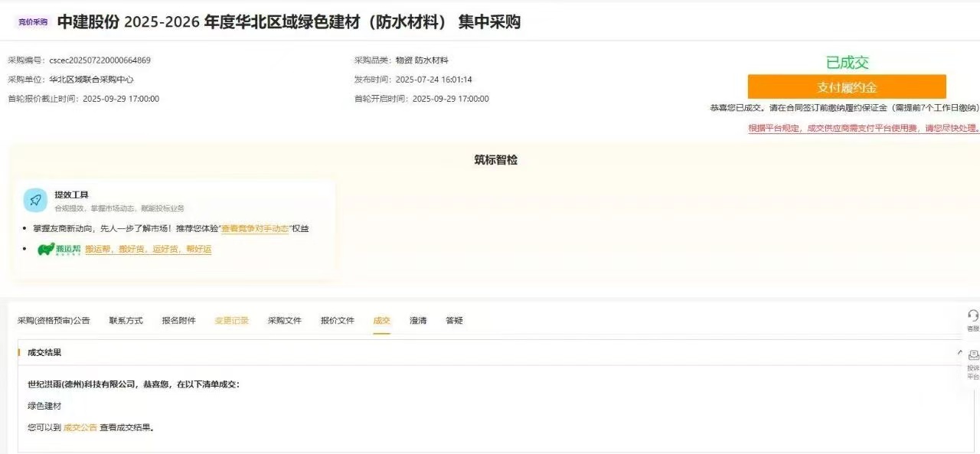Follow the 成交公告 link
This screenshot has width=980, height=454.
pyautogui.click(x=80, y=427)
